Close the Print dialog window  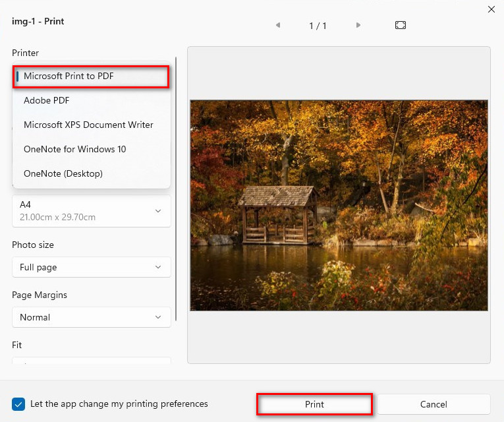(x=491, y=9)
